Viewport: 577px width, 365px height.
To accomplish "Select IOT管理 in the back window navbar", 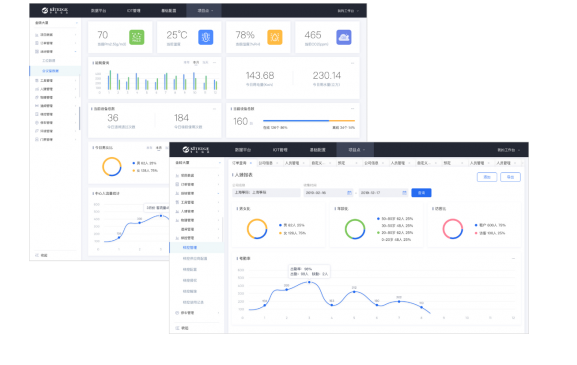I will 134,11.
